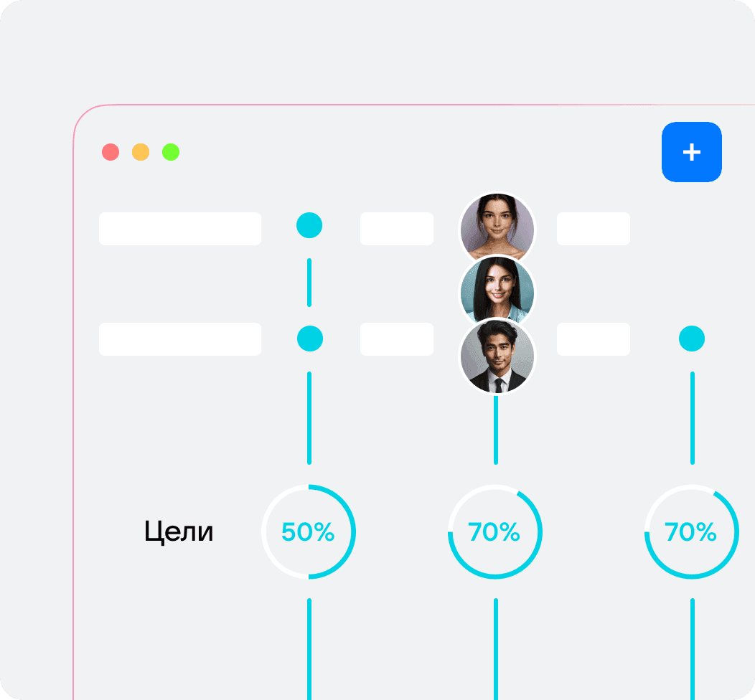Click the wide white placeholder in first row
This screenshot has height=700, width=755.
point(180,229)
